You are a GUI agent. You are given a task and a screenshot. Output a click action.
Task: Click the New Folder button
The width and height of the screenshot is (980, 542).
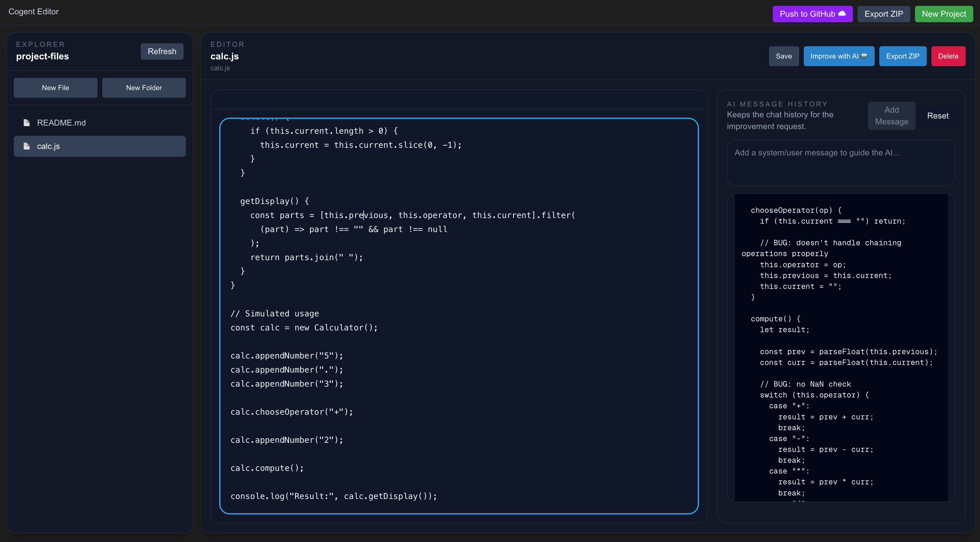click(144, 88)
